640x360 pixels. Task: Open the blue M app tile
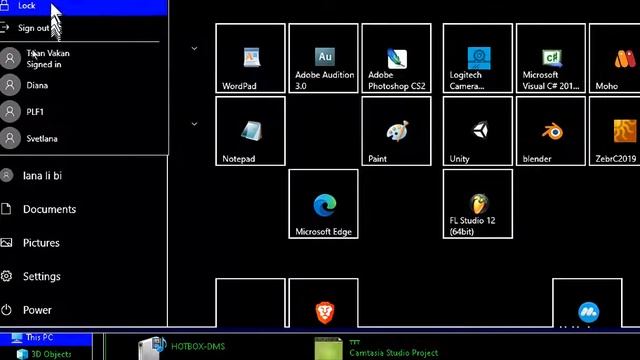(587, 303)
